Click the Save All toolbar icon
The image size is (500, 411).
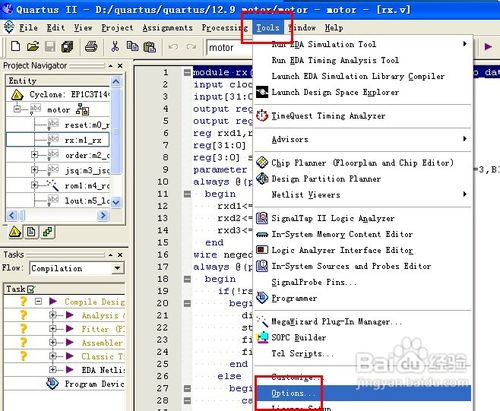[x=67, y=46]
